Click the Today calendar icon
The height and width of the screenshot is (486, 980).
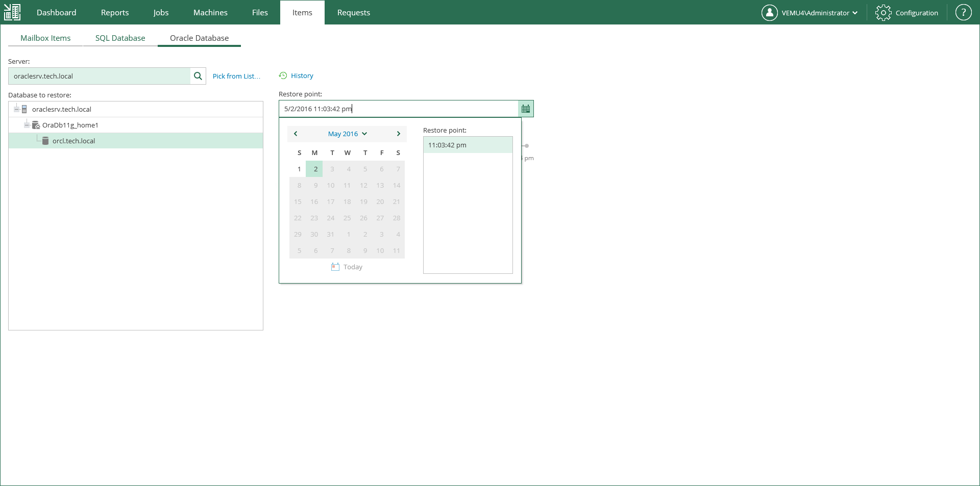[x=335, y=267]
